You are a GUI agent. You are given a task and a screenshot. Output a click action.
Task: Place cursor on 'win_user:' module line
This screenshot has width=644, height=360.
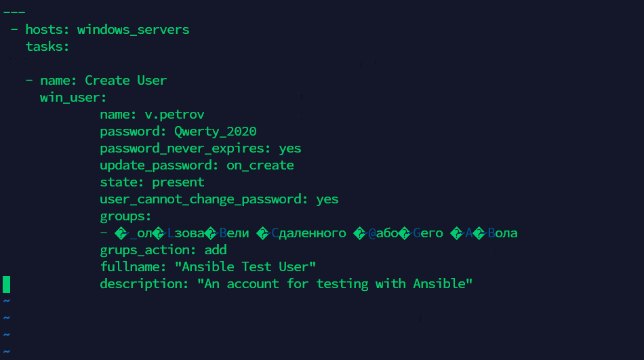coord(73,98)
